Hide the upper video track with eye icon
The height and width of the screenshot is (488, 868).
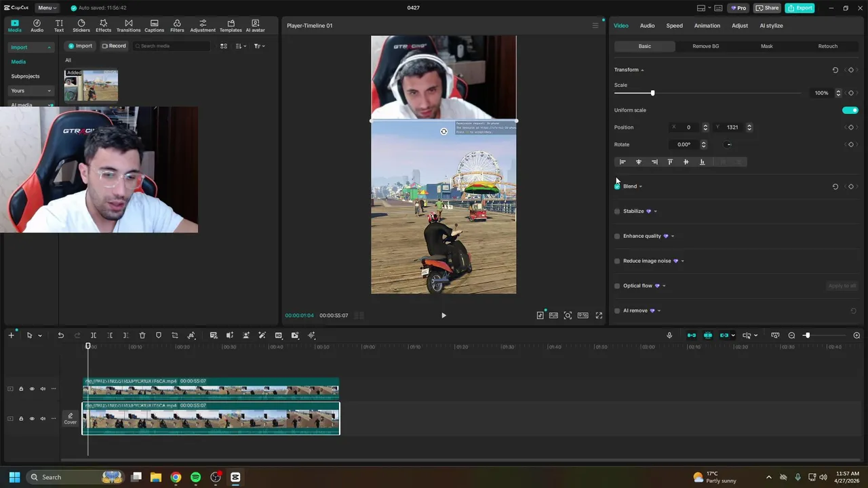[x=32, y=389]
